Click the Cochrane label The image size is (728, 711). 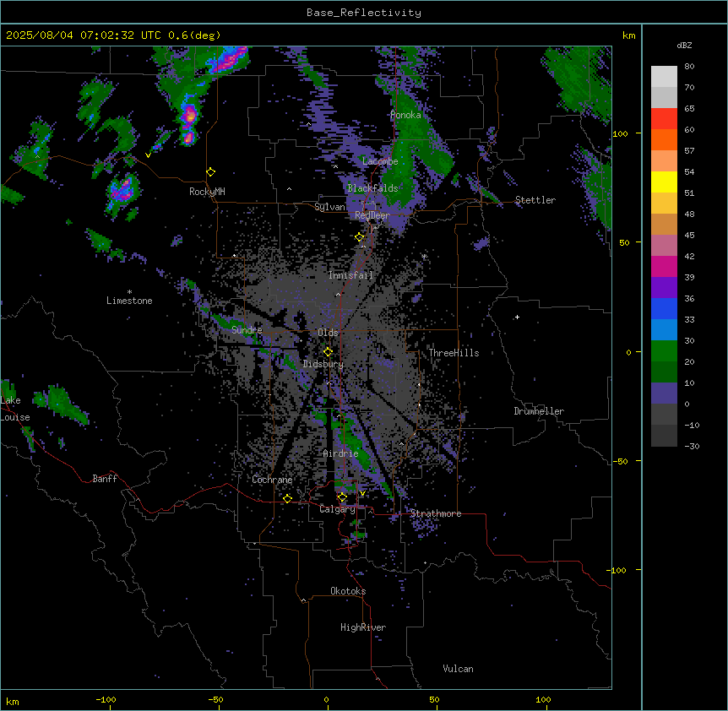tap(272, 480)
